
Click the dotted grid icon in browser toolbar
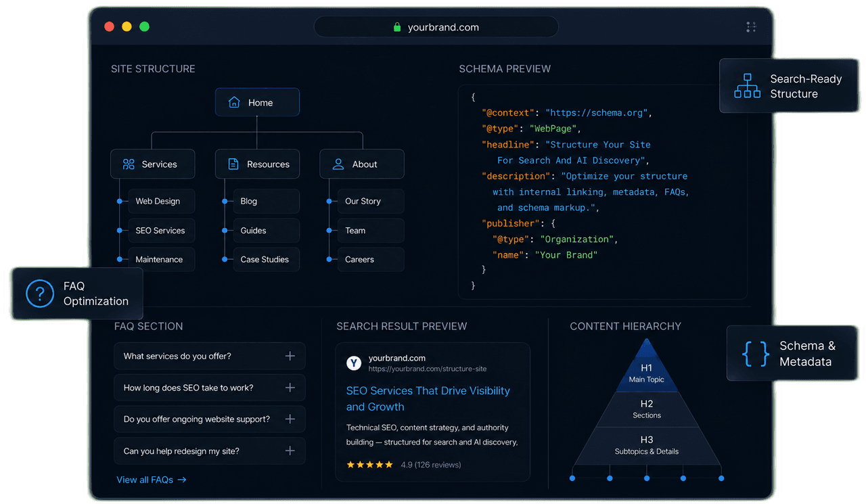coord(751,27)
